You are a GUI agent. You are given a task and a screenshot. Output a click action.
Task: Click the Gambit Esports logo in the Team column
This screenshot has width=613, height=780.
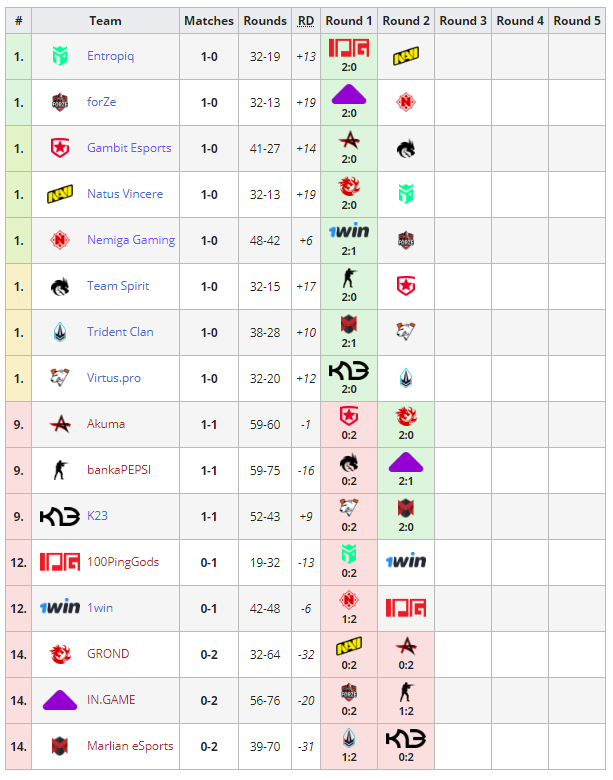click(60, 148)
